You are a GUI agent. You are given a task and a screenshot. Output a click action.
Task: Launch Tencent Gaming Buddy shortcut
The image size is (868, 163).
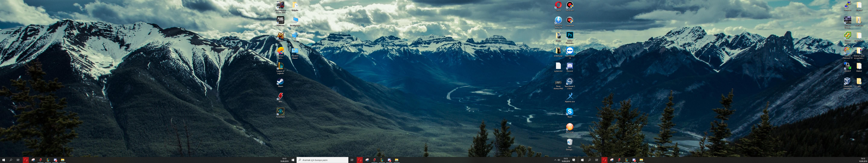click(280, 53)
